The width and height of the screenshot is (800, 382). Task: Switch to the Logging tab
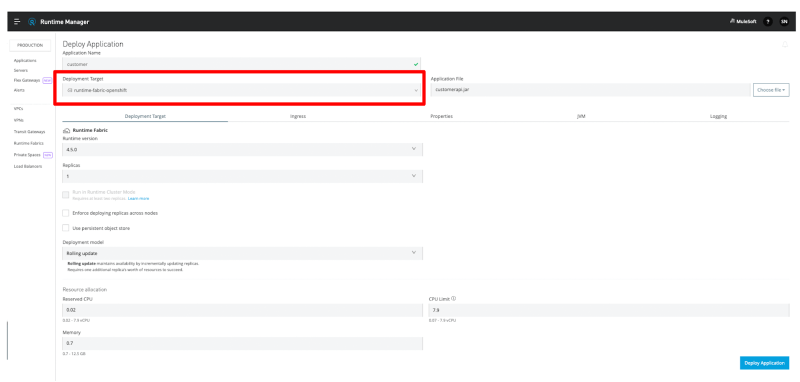pos(718,116)
